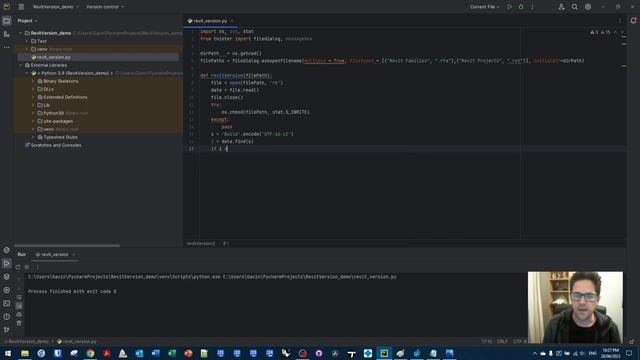Toggle soft-wrap in run console
The image size is (640, 360).
(19, 297)
